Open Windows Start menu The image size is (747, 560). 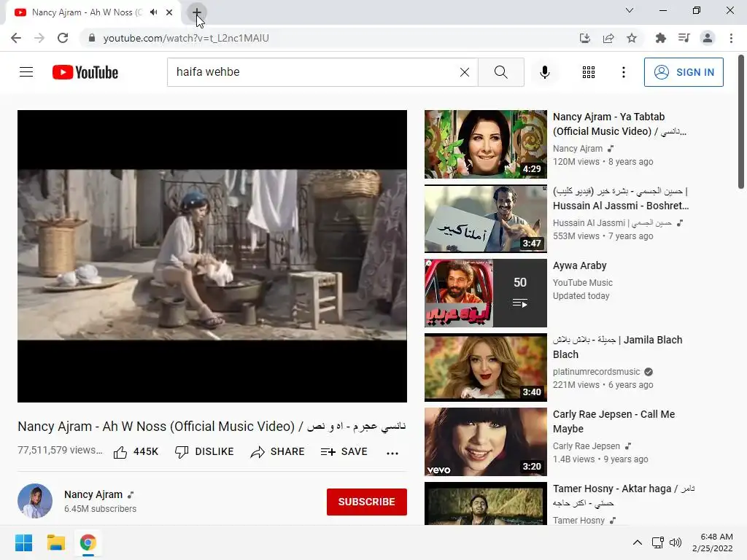(x=24, y=542)
